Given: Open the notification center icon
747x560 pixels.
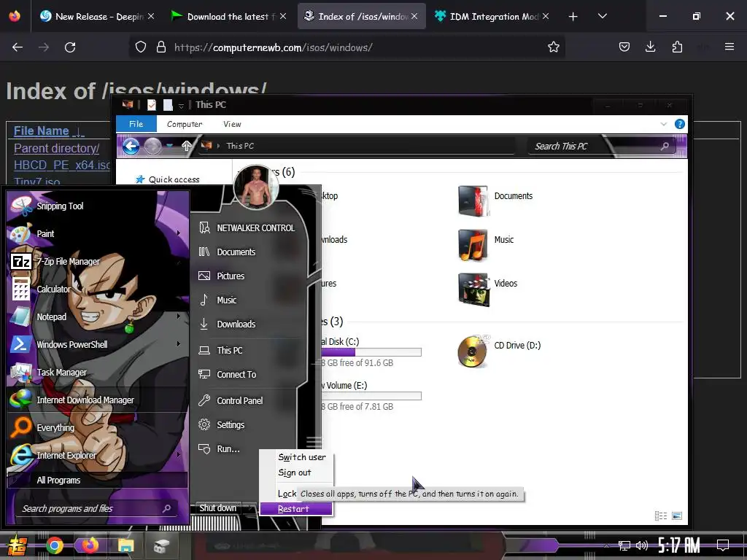Looking at the screenshot, I should tap(723, 545).
